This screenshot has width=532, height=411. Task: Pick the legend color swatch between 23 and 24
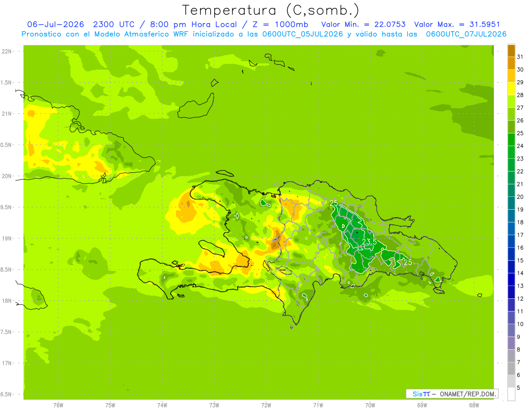(511, 152)
